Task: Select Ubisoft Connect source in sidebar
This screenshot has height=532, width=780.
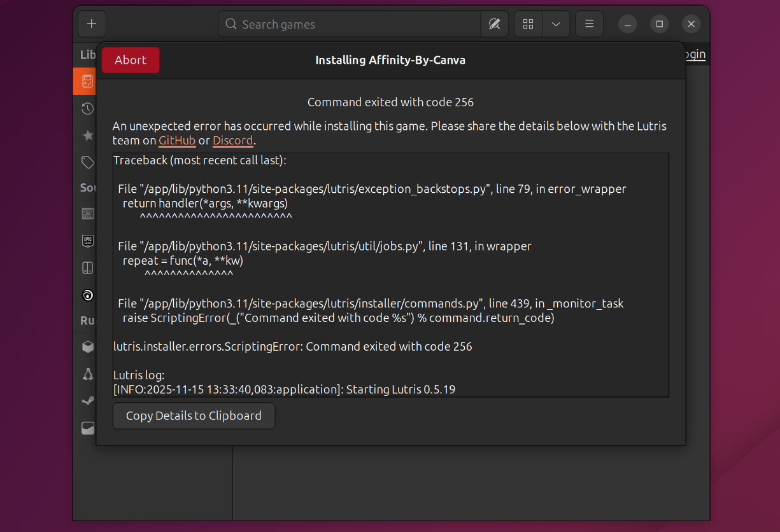Action: pos(88,295)
